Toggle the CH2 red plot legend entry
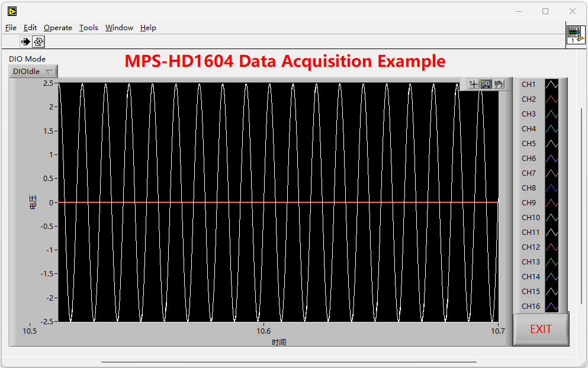 coord(551,99)
